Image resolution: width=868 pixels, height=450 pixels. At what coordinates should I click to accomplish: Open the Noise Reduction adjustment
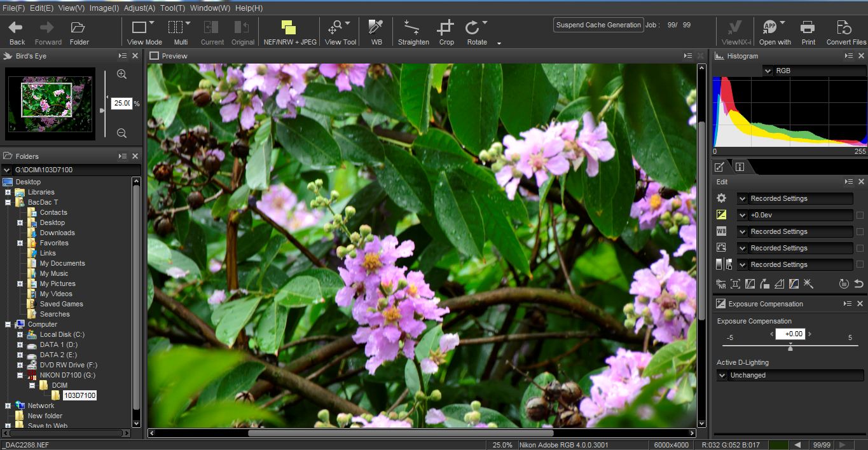pyautogui.click(x=721, y=284)
